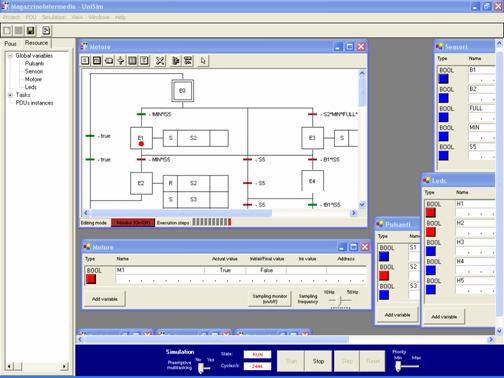The width and height of the screenshot is (504, 378).
Task: Toggle the B1 blue boolean in Sensori
Action: (x=443, y=79)
